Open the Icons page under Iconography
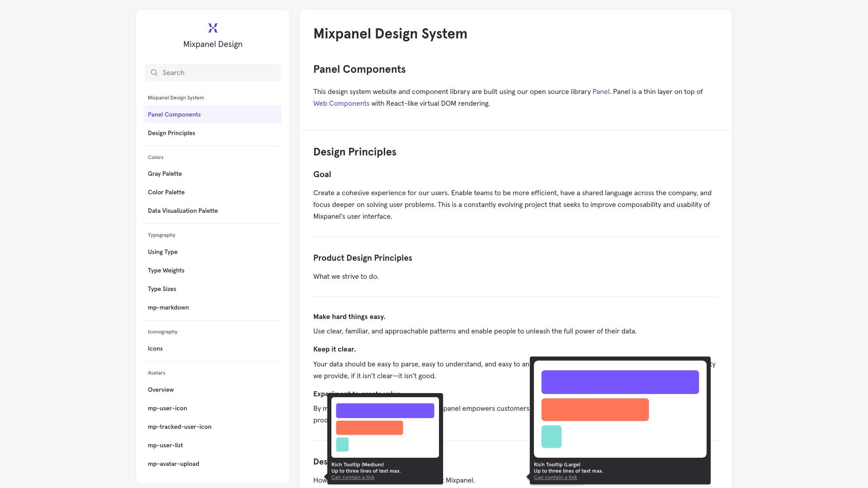 click(x=155, y=348)
